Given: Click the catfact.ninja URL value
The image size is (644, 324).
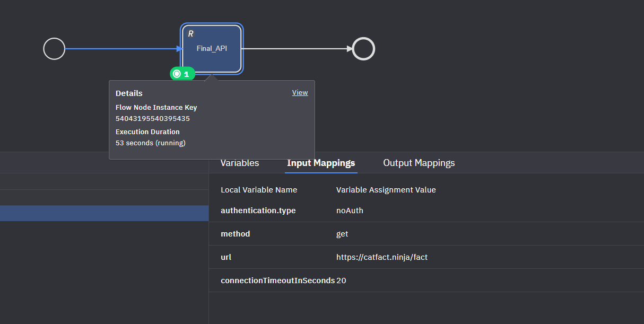Looking at the screenshot, I should [382, 257].
